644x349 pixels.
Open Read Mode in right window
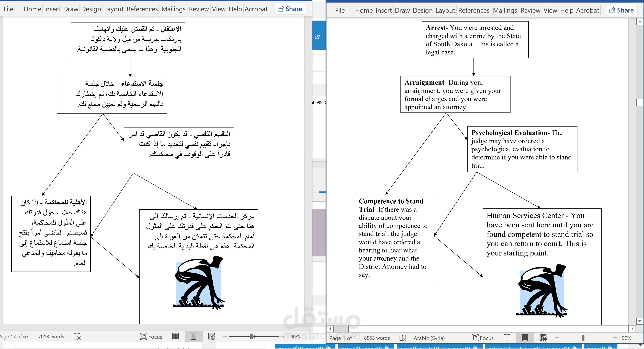[x=507, y=338]
